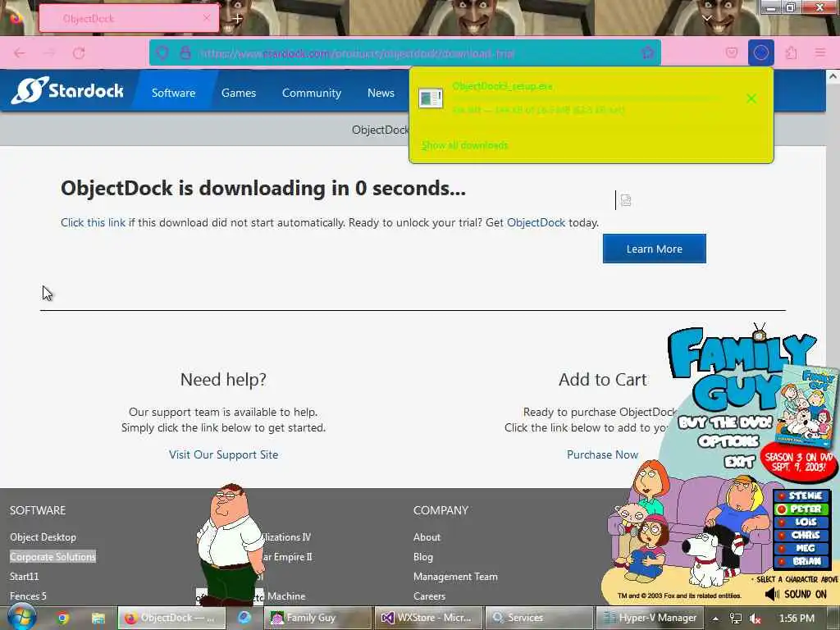Image resolution: width=840 pixels, height=630 pixels.
Task: Select Stewie in the character list
Action: pyautogui.click(x=801, y=495)
